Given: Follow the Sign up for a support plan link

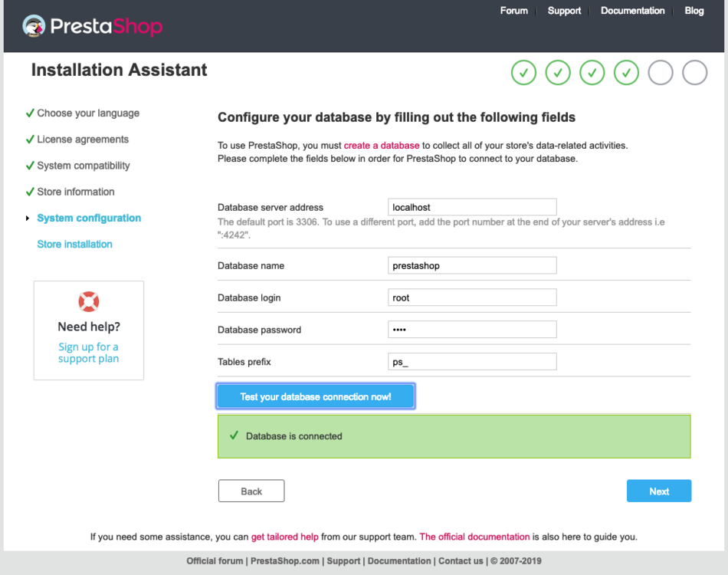Looking at the screenshot, I should point(89,353).
